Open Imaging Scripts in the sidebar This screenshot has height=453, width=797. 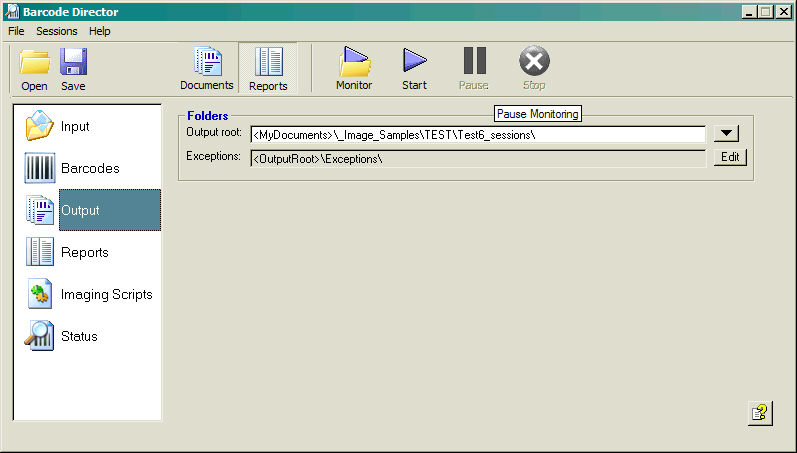(x=88, y=295)
